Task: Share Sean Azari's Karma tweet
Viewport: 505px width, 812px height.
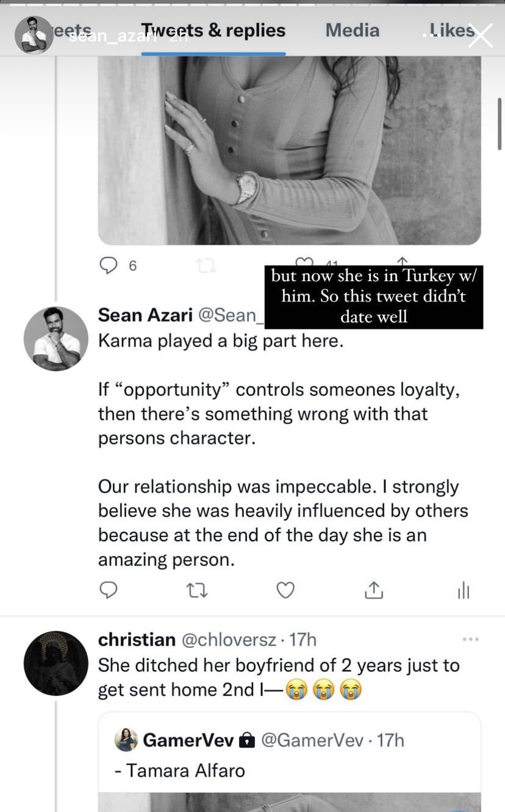Action: (373, 590)
